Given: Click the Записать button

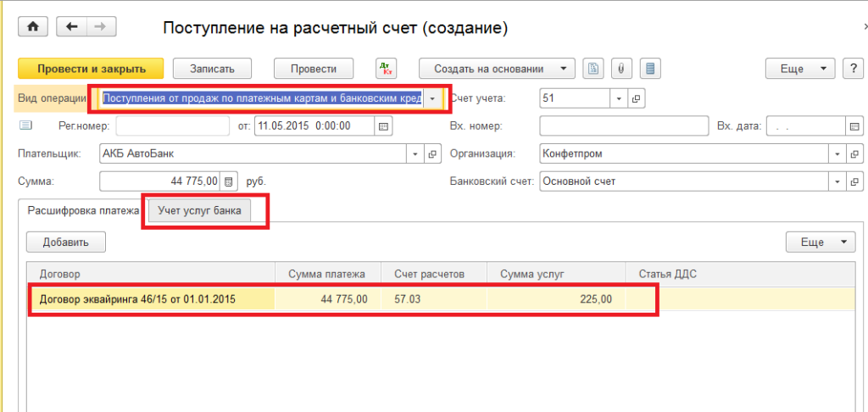Looking at the screenshot, I should pos(213,69).
